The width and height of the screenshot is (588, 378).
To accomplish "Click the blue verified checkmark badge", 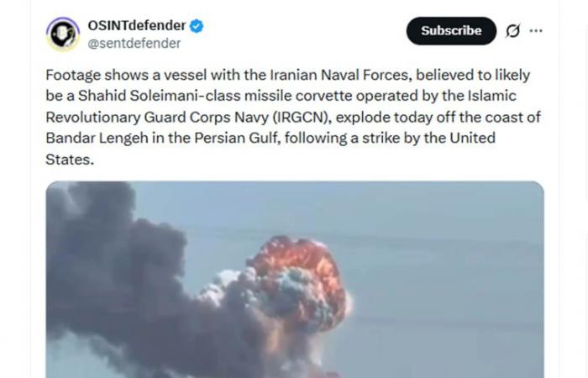I will click(x=197, y=26).
